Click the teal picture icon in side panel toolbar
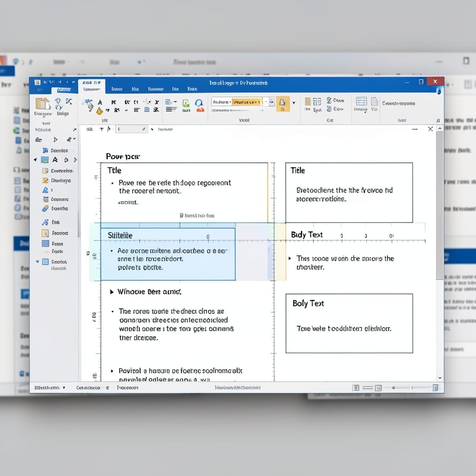The height and width of the screenshot is (476, 476). tap(45, 160)
